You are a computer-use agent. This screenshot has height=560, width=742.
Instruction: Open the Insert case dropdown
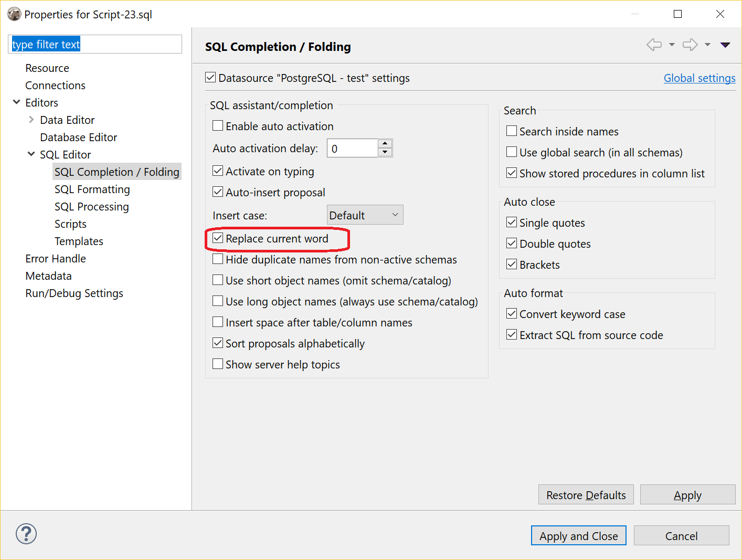pyautogui.click(x=365, y=215)
